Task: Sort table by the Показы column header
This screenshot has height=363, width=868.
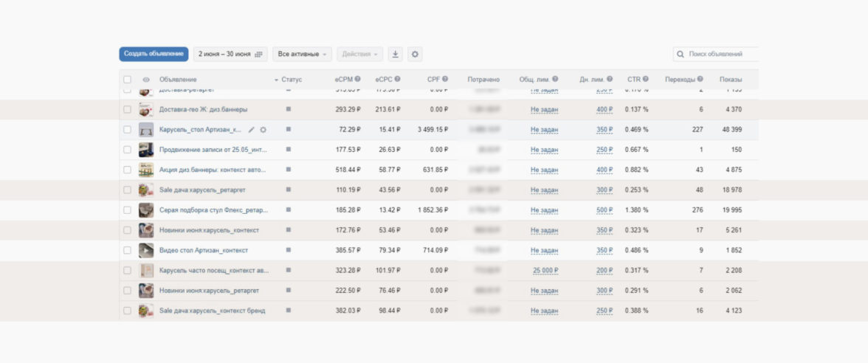Action: (730, 79)
